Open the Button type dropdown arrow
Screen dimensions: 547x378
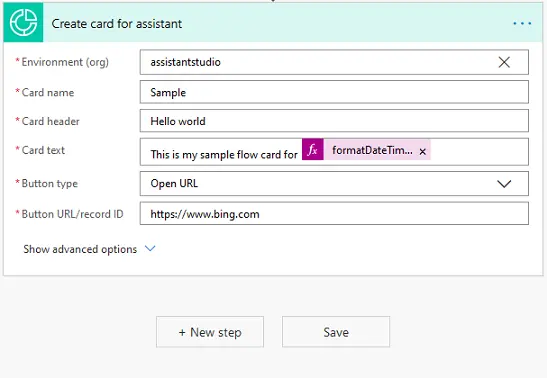coord(504,184)
